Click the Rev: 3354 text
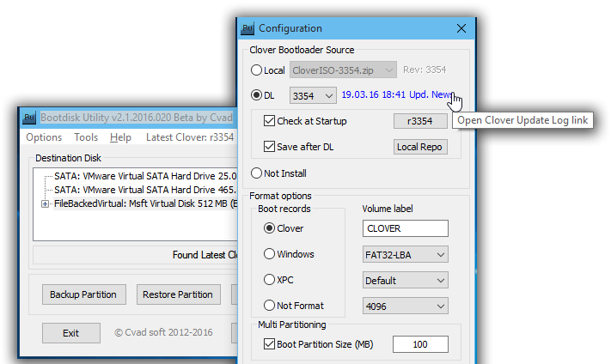 (x=425, y=70)
